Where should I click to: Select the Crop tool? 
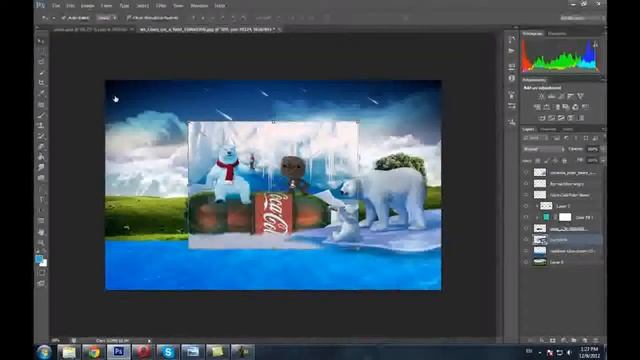[x=41, y=83]
